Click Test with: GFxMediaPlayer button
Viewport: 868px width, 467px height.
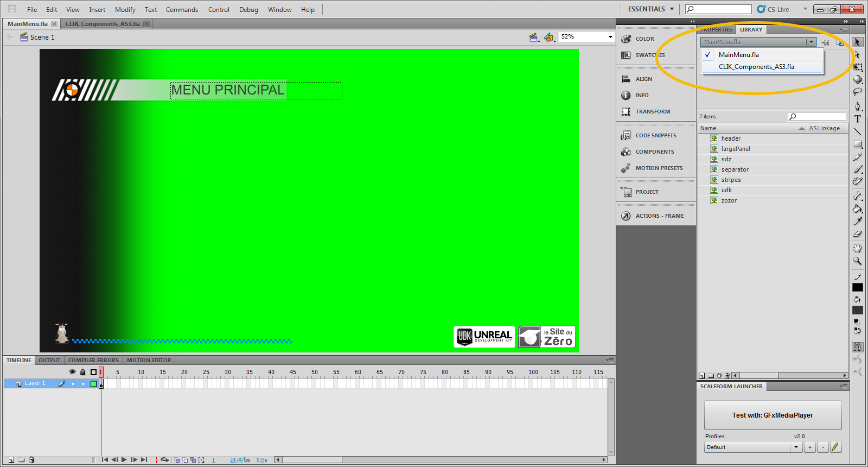click(x=773, y=415)
